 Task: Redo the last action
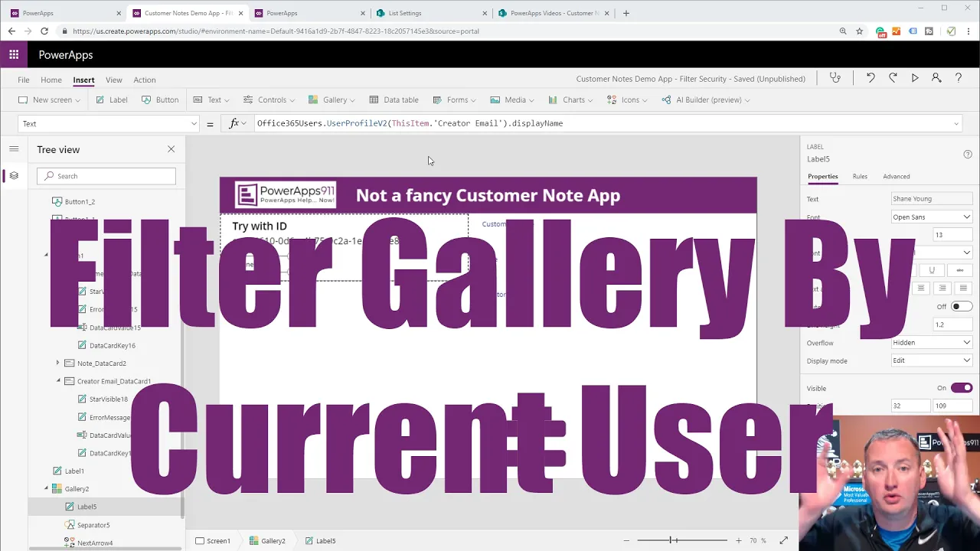click(893, 78)
